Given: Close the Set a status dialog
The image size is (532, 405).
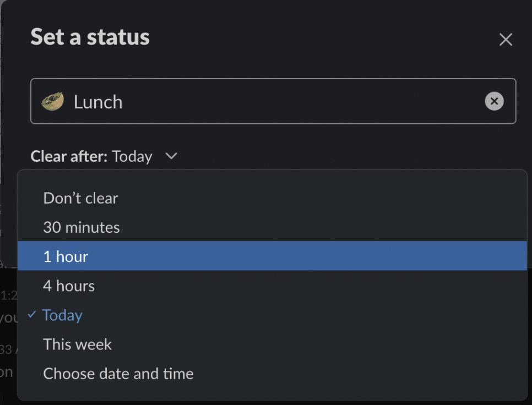Looking at the screenshot, I should click(506, 39).
